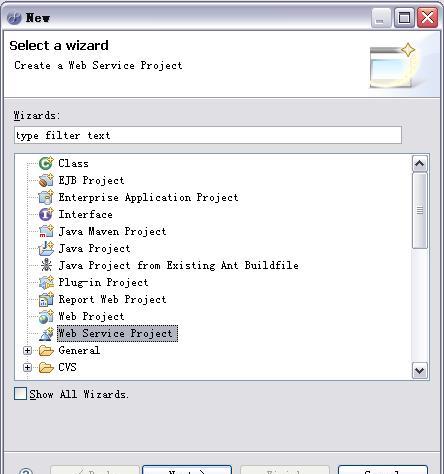Select Web Project in the list
The width and height of the screenshot is (444, 474).
point(91,316)
